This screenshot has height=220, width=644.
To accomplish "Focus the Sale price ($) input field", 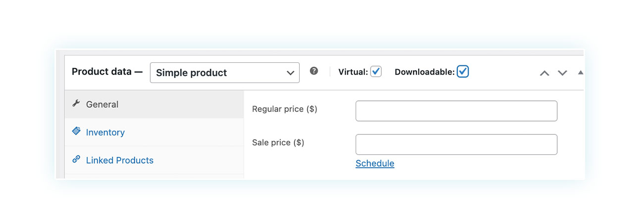I will pos(456,144).
